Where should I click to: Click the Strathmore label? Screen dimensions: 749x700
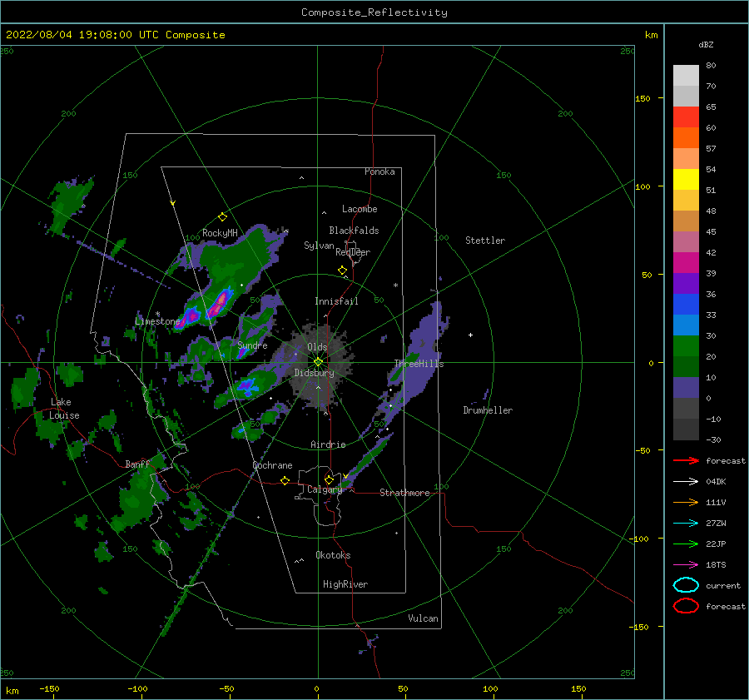coord(404,493)
